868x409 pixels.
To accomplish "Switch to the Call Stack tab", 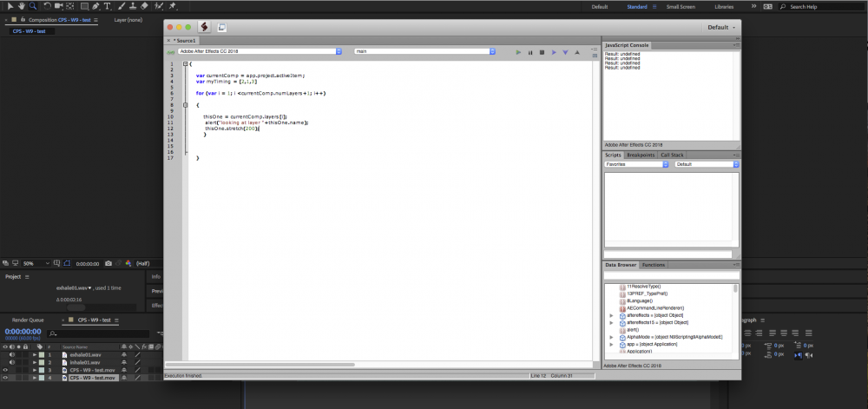I will pos(672,155).
